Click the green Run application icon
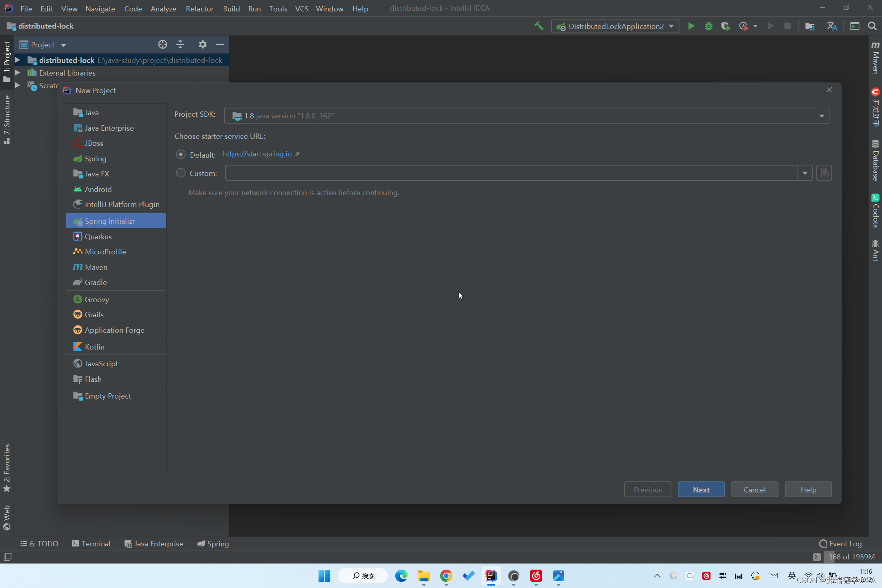 [x=691, y=26]
